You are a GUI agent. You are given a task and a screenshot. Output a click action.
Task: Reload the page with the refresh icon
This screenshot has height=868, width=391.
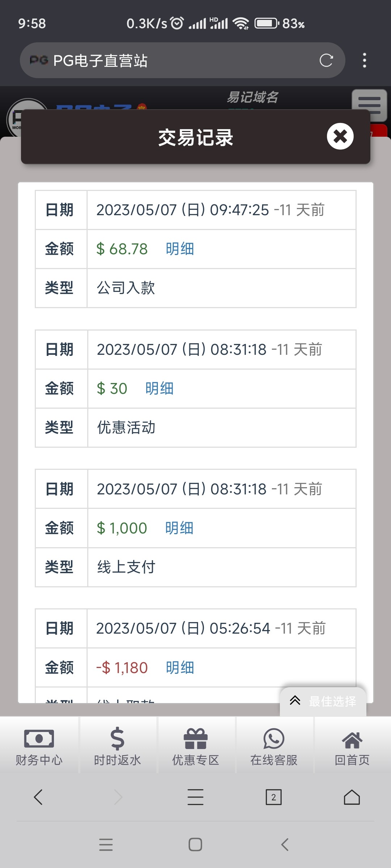[326, 60]
